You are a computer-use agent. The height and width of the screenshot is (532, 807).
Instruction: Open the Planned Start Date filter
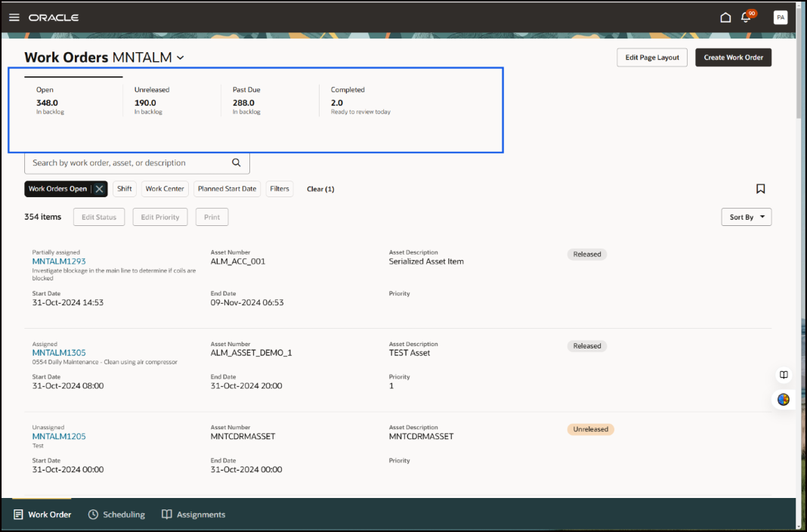[227, 189]
